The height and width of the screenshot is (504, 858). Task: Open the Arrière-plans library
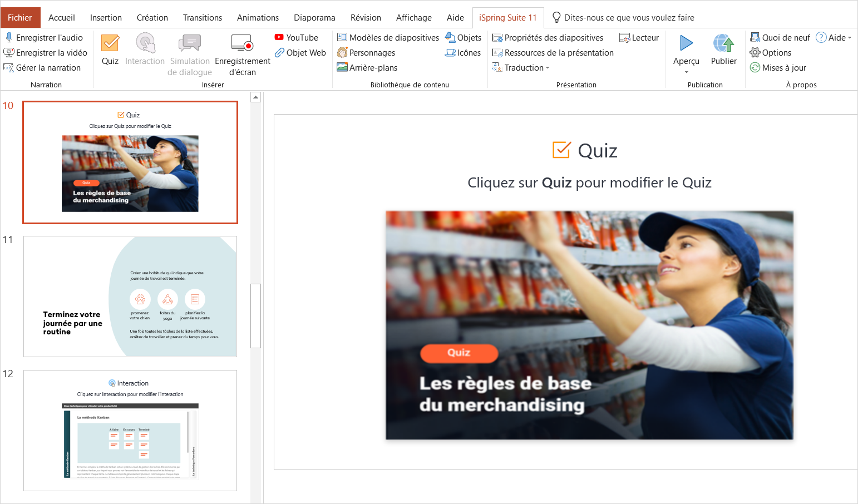click(x=367, y=67)
